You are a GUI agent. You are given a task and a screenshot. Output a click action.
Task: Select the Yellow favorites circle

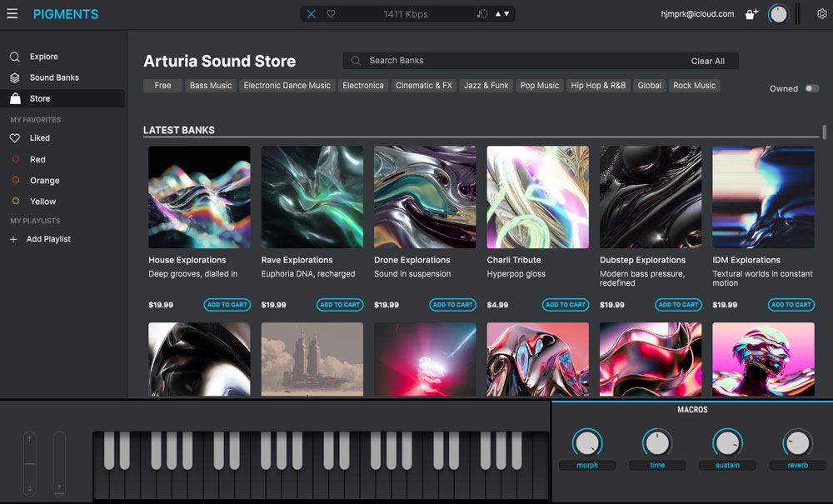[16, 202]
